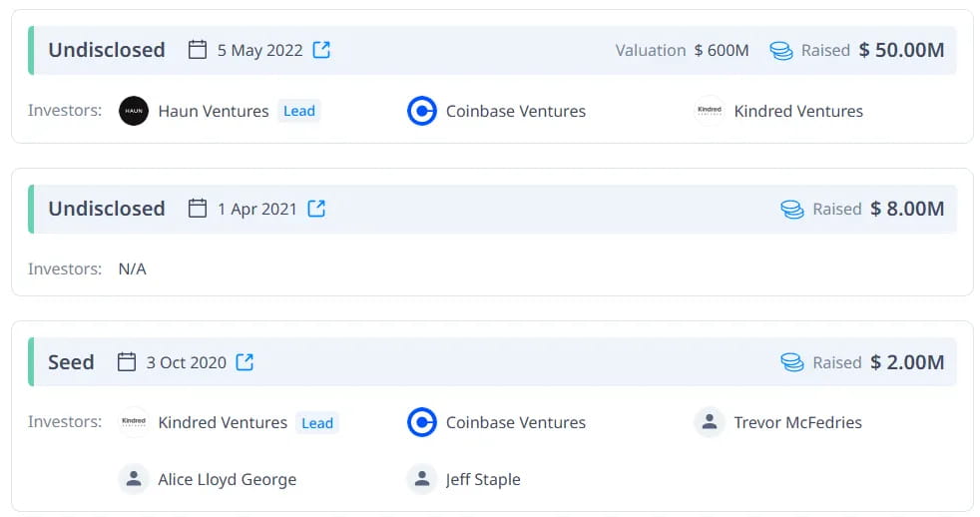
Task: Click the Valuation $ 600M text
Action: point(682,50)
